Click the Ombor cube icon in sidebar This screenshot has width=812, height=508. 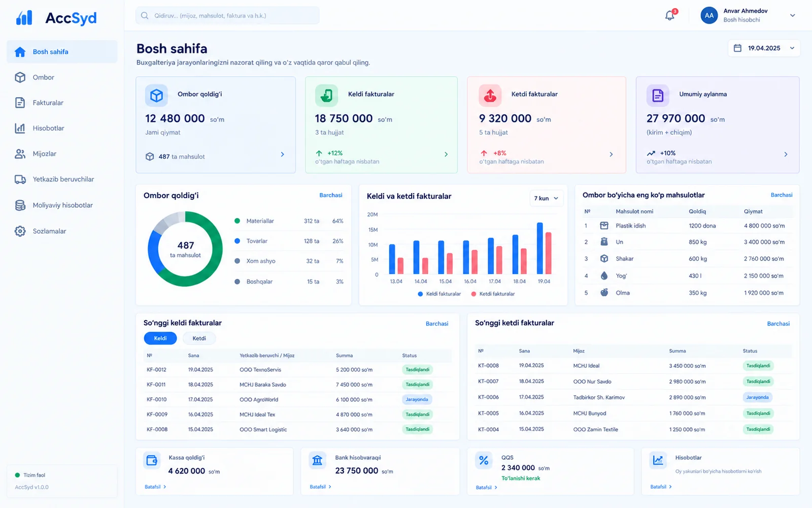[x=20, y=77]
